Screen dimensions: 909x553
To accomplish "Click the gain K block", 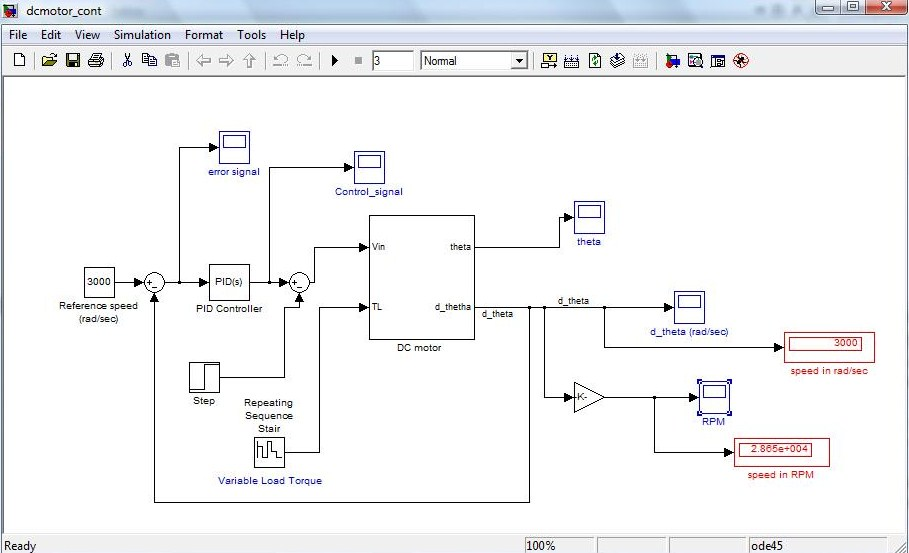I will pyautogui.click(x=588, y=397).
